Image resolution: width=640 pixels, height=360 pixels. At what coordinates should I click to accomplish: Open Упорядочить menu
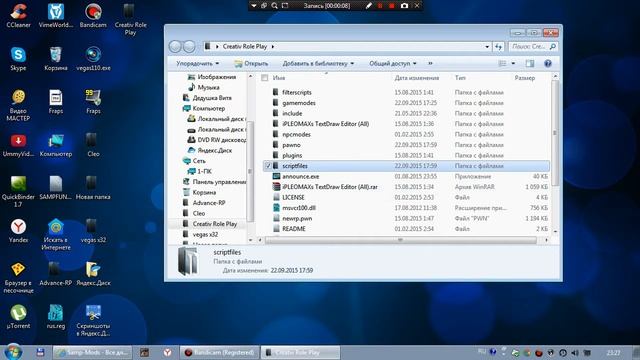(x=198, y=63)
